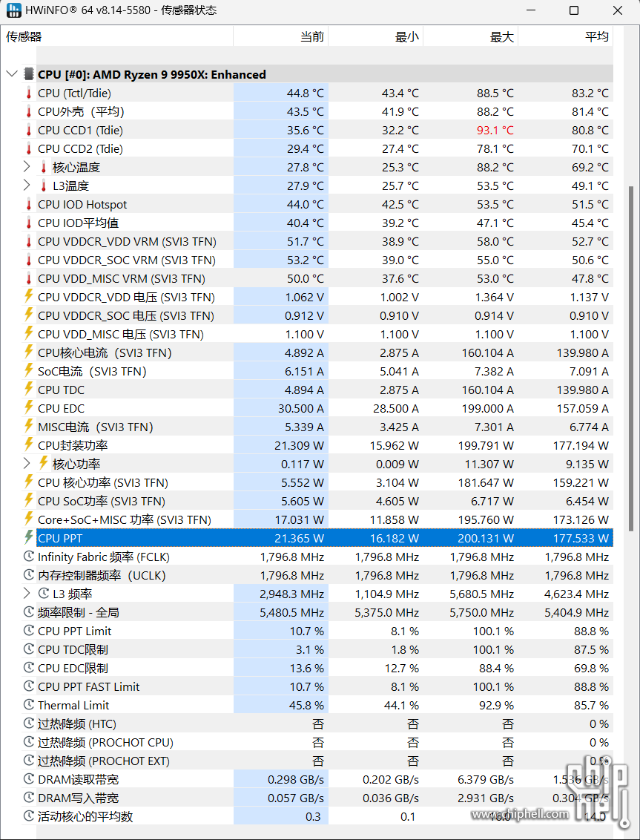The image size is (640, 840).
Task: Select the CPU TDC限制 row
Action: coord(325,649)
